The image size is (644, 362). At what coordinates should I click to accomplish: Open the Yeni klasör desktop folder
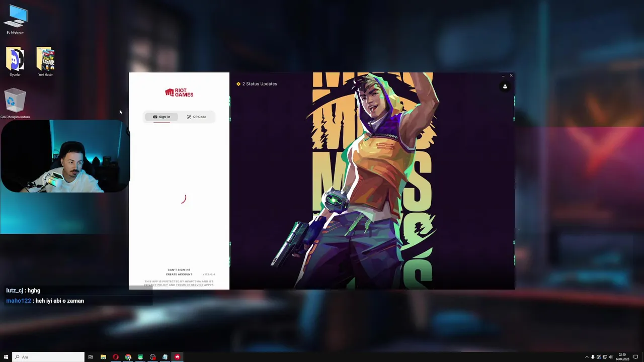tap(45, 62)
